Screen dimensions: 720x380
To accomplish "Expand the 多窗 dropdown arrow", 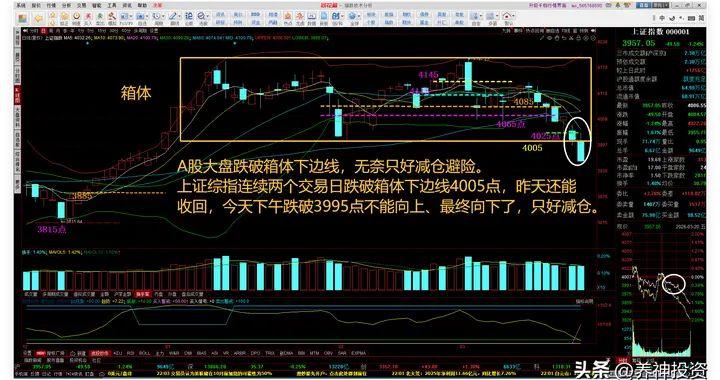I will tap(497, 16).
